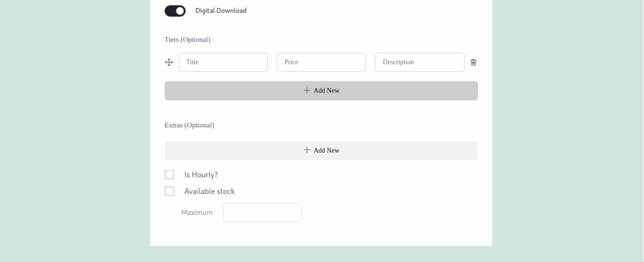Click the Available stock label text

209,191
